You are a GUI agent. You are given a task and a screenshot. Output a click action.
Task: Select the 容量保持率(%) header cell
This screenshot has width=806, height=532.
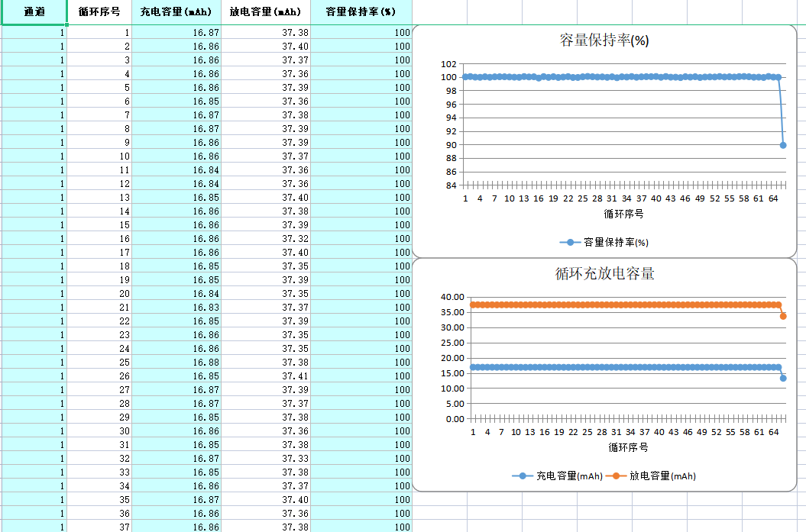click(361, 11)
